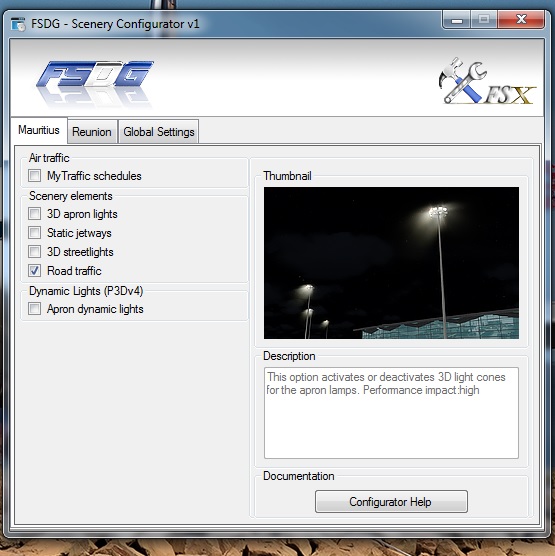Screen dimensions: 555x556
Task: Select the Mauritius tab
Action: click(x=39, y=130)
